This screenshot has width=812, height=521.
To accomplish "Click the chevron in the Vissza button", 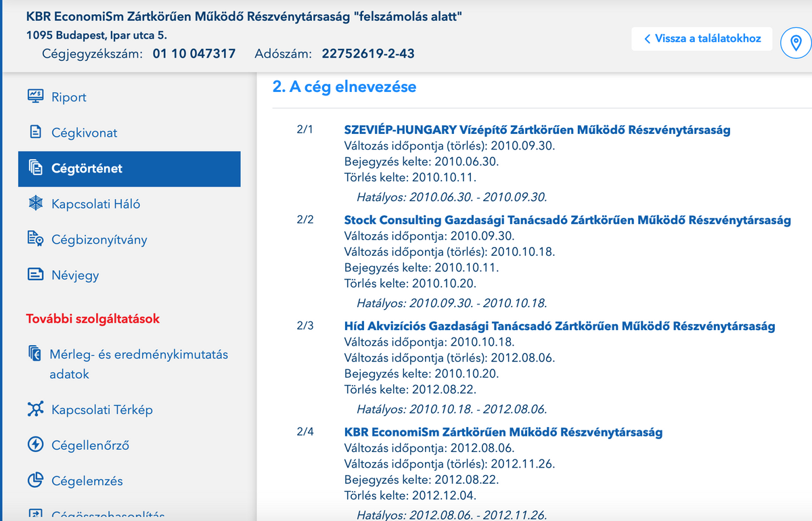I will coord(648,39).
